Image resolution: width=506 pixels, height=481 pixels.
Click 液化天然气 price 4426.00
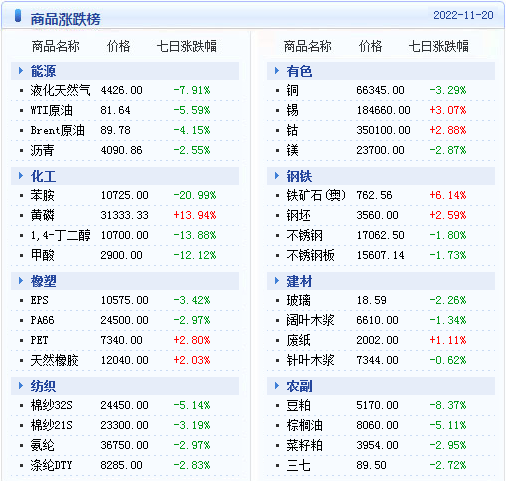coord(121,90)
